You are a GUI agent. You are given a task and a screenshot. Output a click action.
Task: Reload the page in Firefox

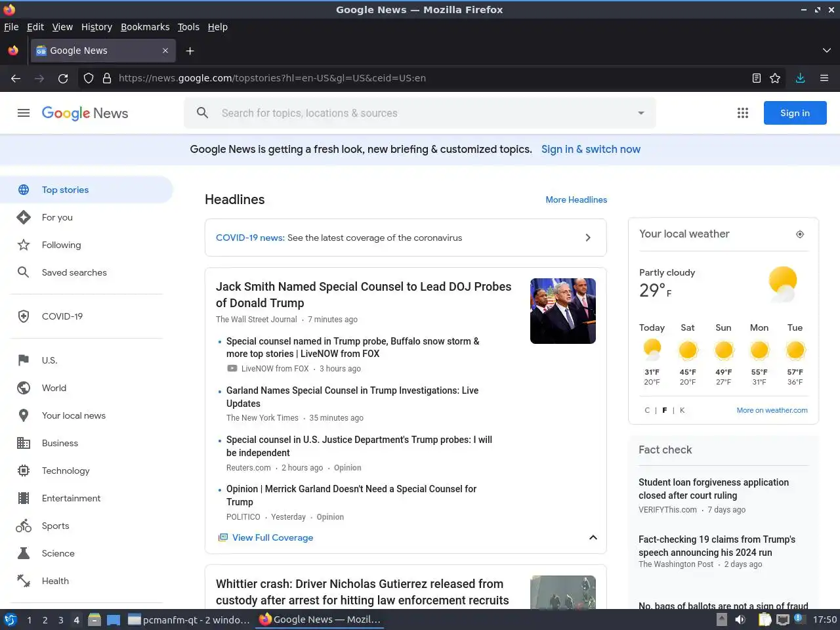(x=63, y=78)
